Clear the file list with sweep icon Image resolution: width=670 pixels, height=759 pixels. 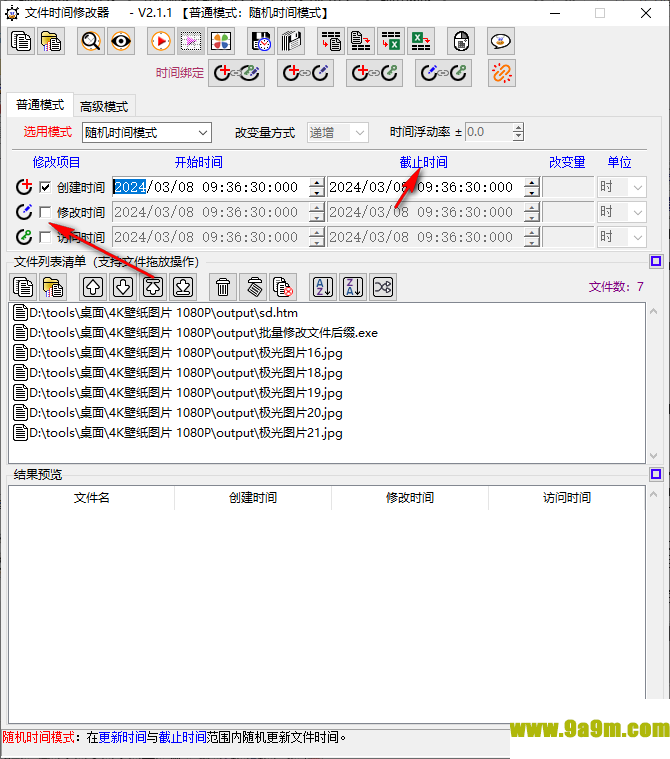253,287
